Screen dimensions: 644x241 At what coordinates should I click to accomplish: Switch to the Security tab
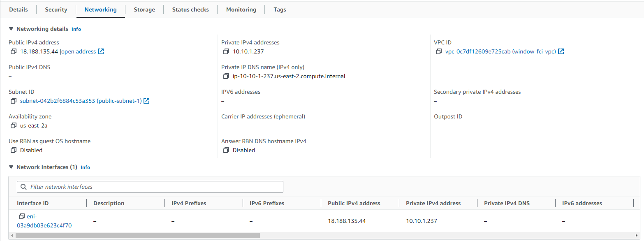point(56,9)
